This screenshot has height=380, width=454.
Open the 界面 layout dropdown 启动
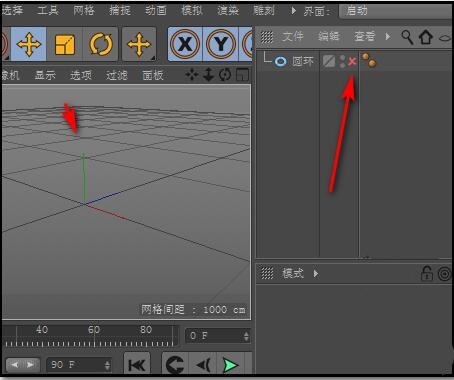pyautogui.click(x=396, y=11)
